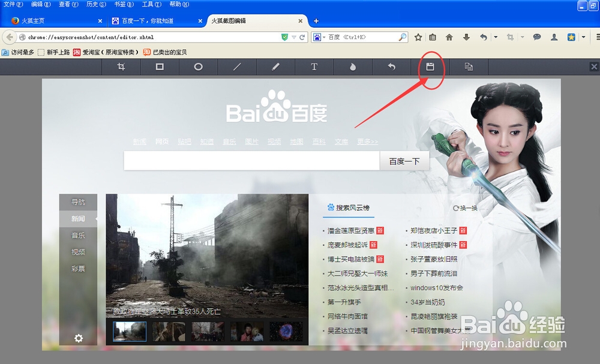Click the search magnifier icon
This screenshot has width=600, height=364.
(402, 37)
